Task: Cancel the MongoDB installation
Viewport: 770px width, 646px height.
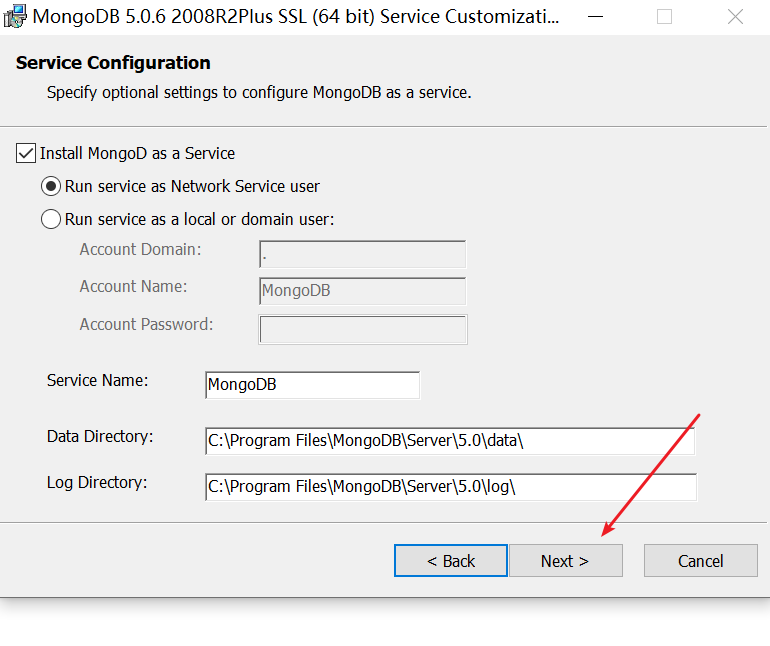Action: (701, 561)
